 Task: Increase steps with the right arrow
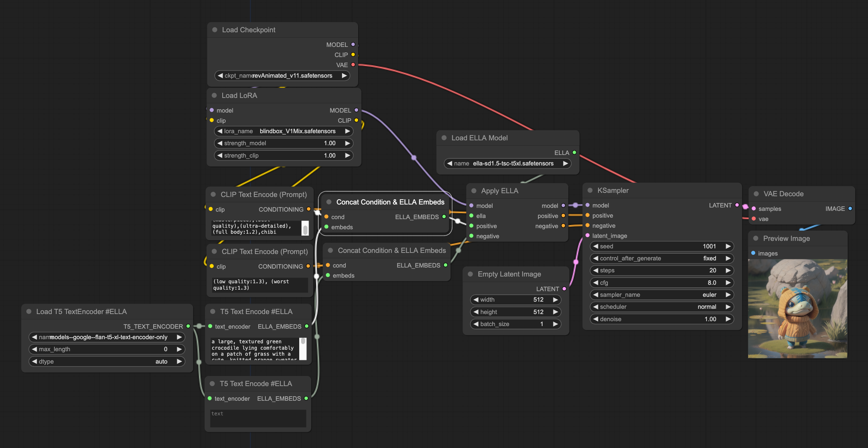(x=728, y=271)
